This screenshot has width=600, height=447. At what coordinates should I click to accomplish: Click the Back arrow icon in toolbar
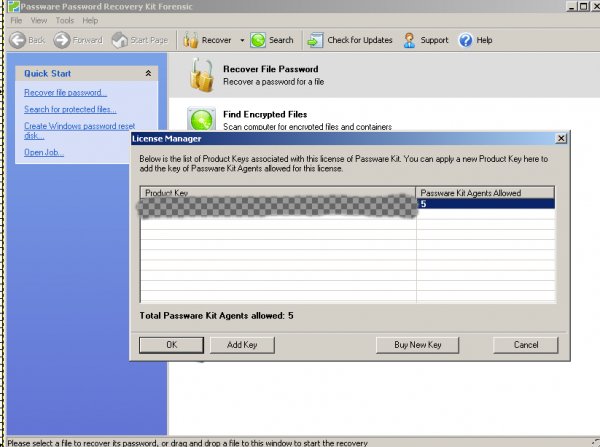pyautogui.click(x=17, y=40)
